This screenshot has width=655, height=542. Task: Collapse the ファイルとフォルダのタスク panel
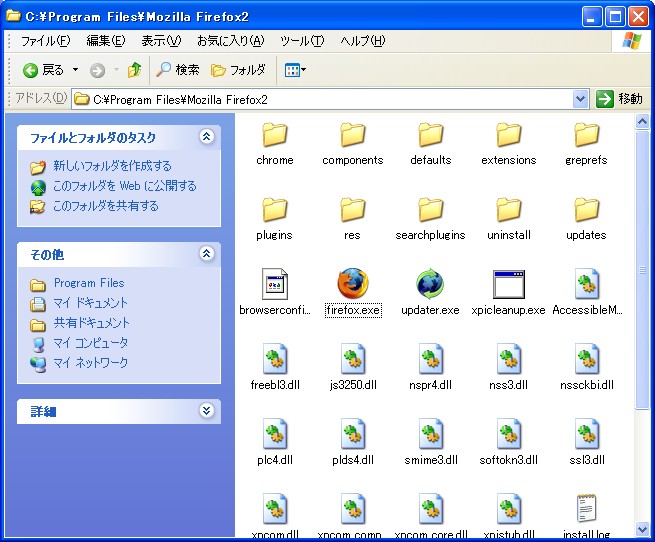207,137
